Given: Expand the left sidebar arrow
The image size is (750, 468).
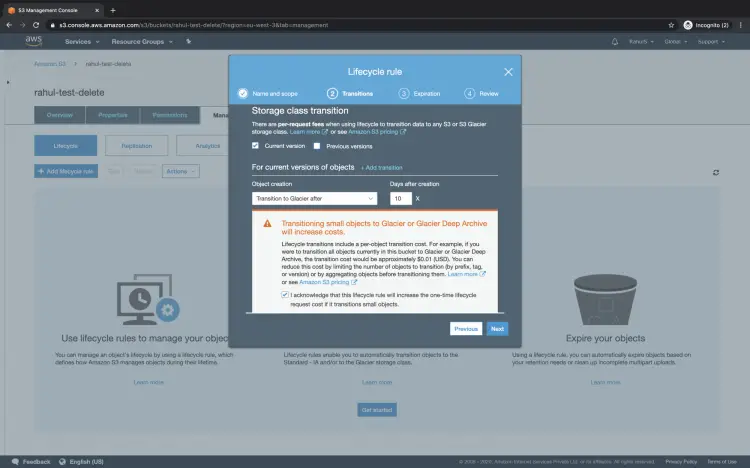Looking at the screenshot, I should [8, 82].
